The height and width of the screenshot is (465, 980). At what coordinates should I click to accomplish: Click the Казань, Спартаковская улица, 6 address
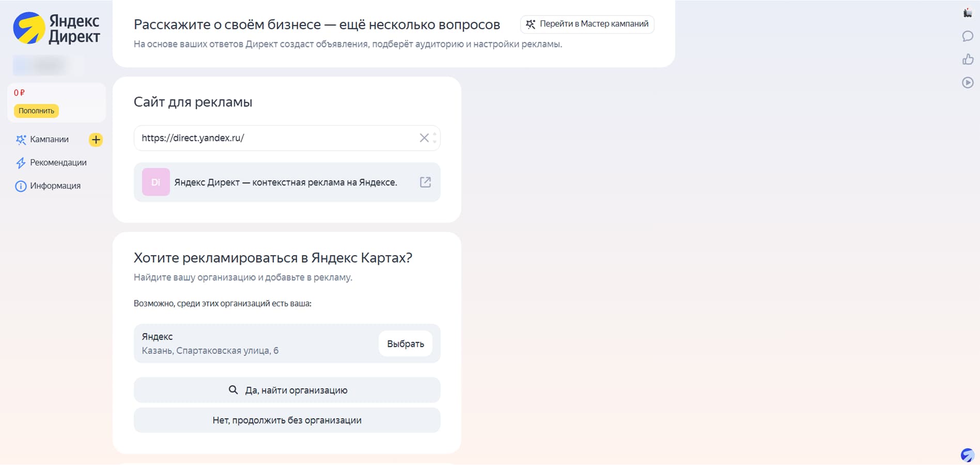[210, 351]
